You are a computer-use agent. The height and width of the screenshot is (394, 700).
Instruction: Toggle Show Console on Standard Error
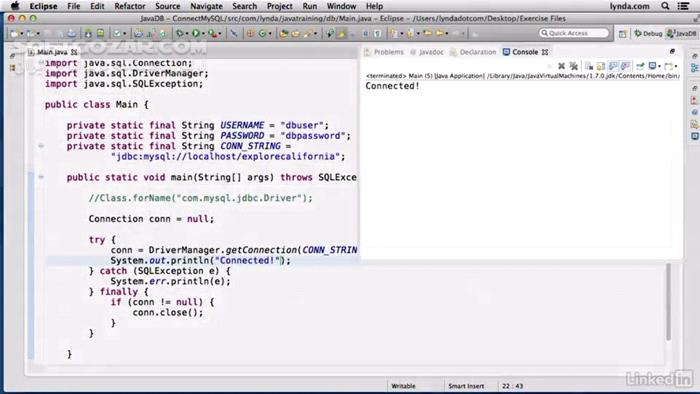(x=625, y=66)
